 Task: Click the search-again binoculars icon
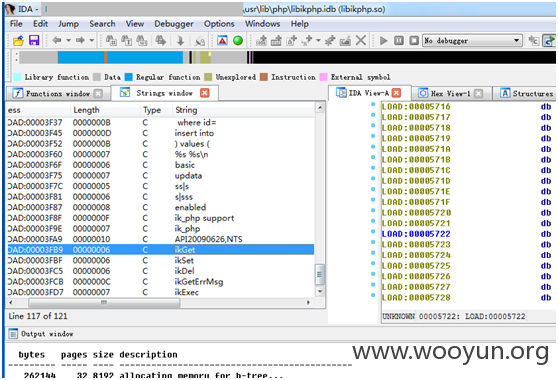160,41
